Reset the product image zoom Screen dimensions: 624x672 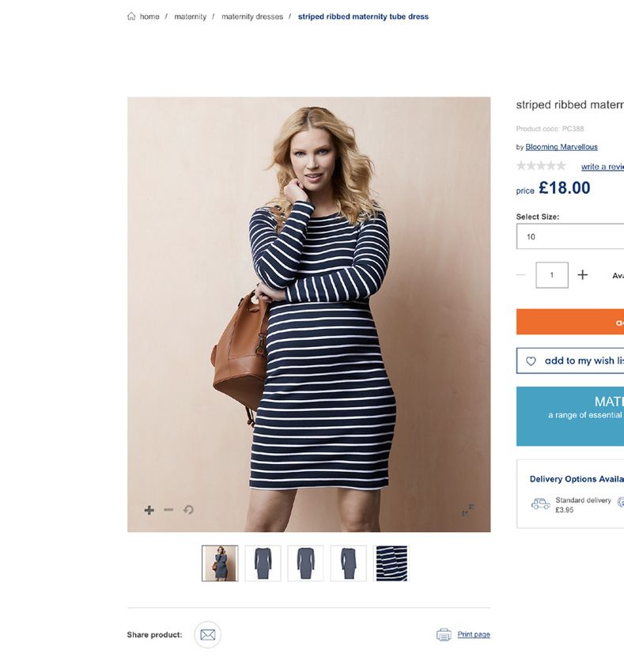[188, 510]
